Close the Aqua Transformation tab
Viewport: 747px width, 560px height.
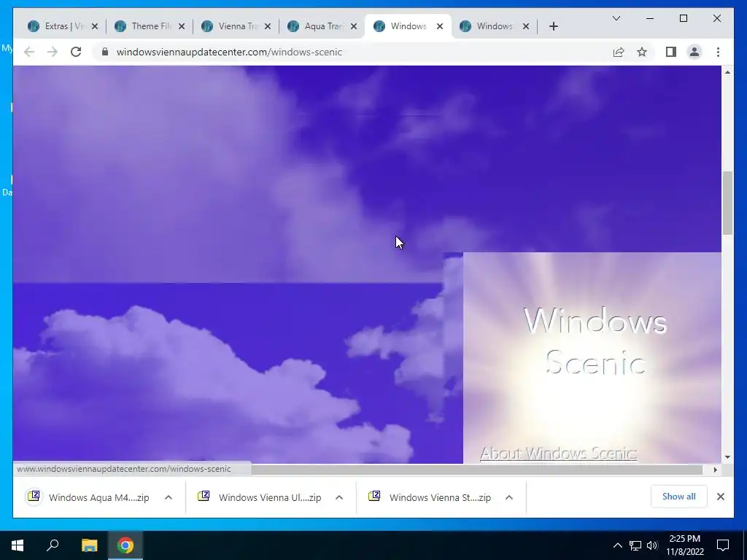coord(354,26)
